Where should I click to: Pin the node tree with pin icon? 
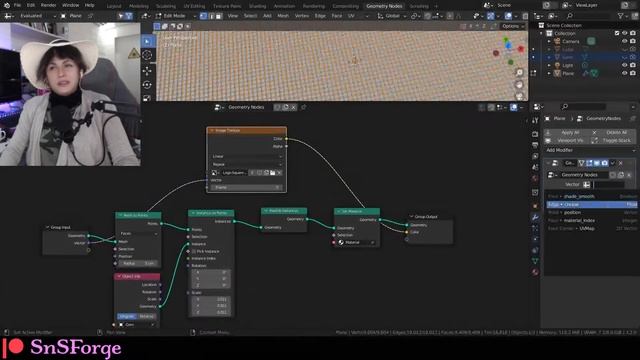click(x=303, y=107)
